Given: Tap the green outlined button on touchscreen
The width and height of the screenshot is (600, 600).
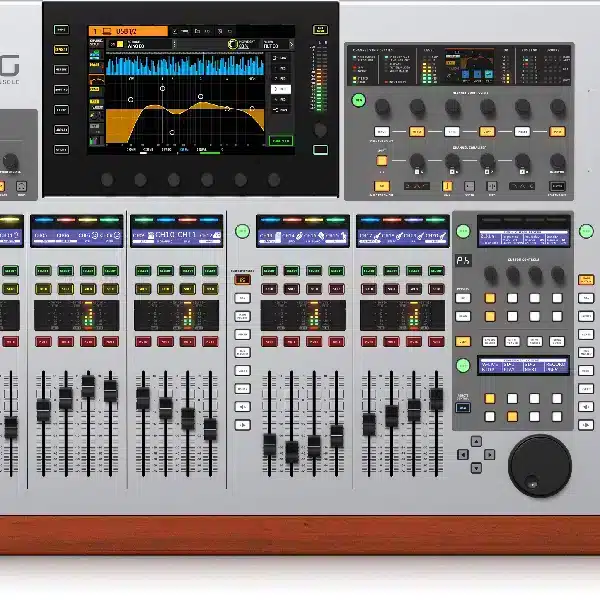Looking at the screenshot, I should (281, 141).
